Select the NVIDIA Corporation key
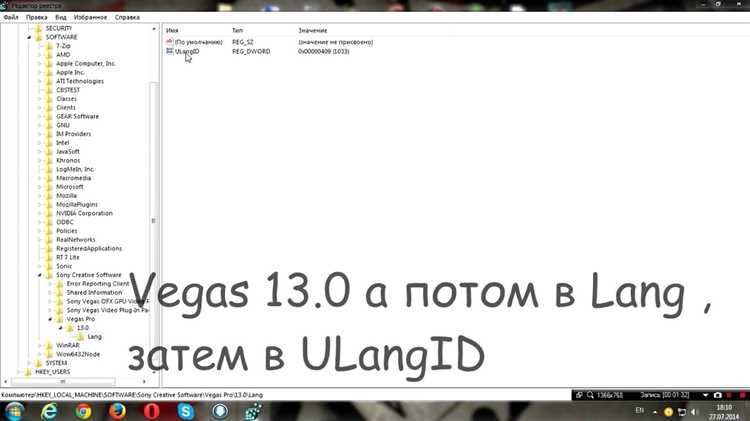The width and height of the screenshot is (750, 421). 84,213
